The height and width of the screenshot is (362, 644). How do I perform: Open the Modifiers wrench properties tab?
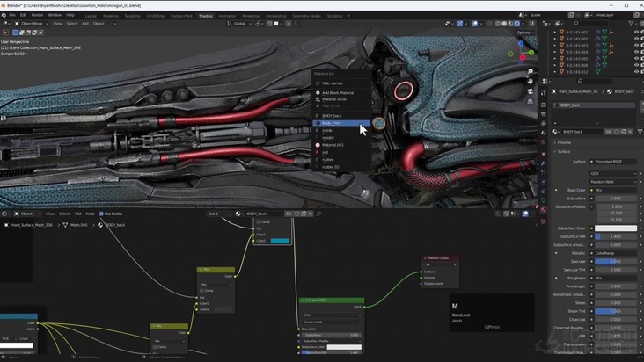tap(544, 163)
